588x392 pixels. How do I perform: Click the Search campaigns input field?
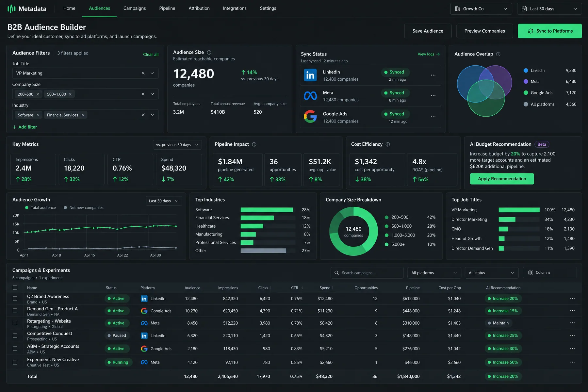[x=367, y=273]
